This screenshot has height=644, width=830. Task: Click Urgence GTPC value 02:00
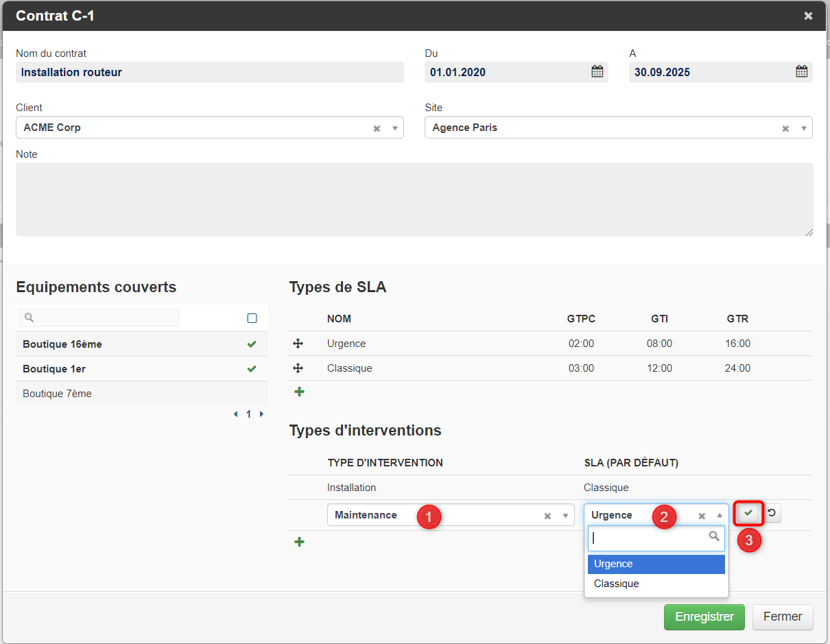[582, 344]
